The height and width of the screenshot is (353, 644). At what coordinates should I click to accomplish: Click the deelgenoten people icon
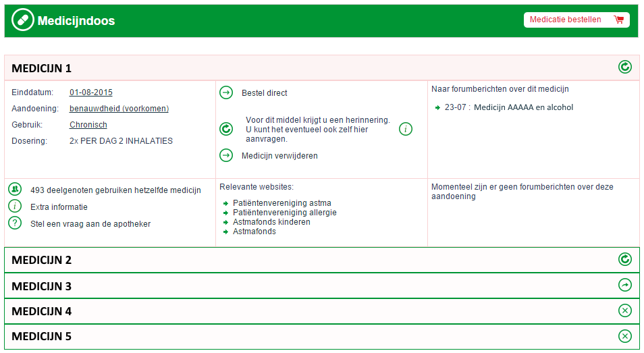click(x=16, y=189)
